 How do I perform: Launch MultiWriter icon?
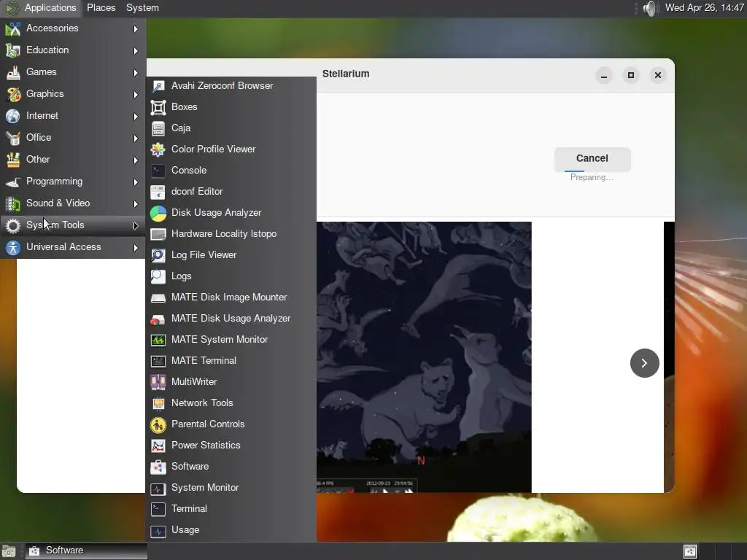click(x=158, y=382)
